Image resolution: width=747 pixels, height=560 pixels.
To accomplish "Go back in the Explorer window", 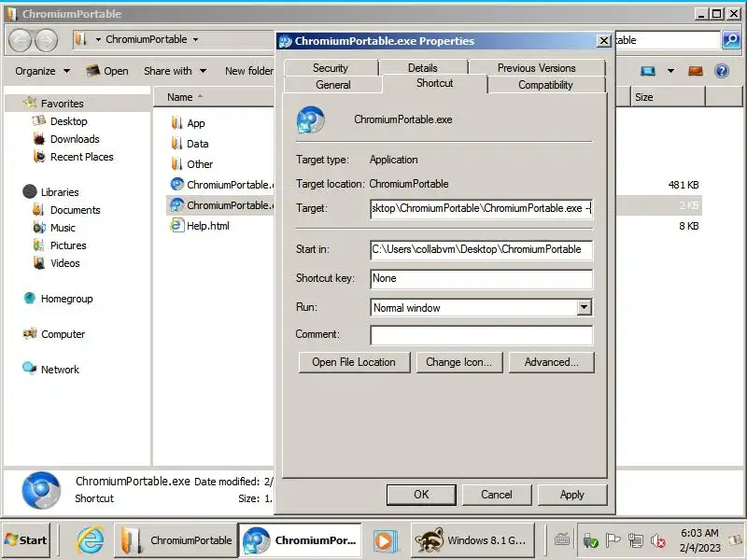I will 20,40.
